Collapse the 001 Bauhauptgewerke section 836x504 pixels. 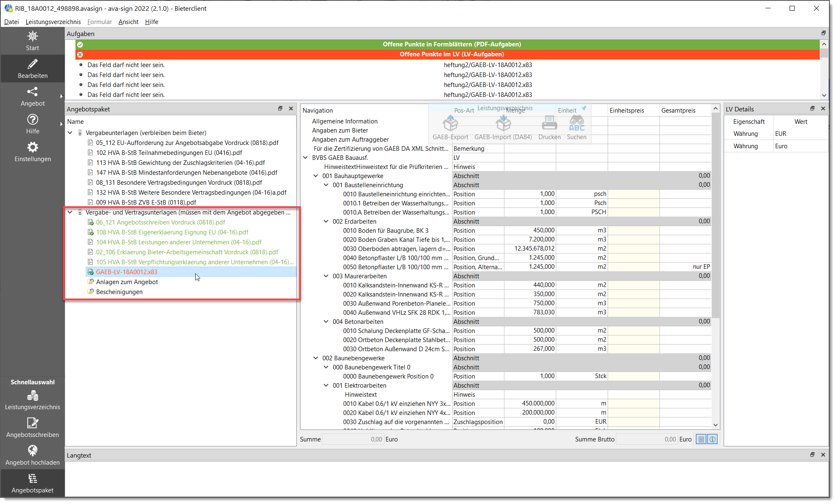[316, 176]
